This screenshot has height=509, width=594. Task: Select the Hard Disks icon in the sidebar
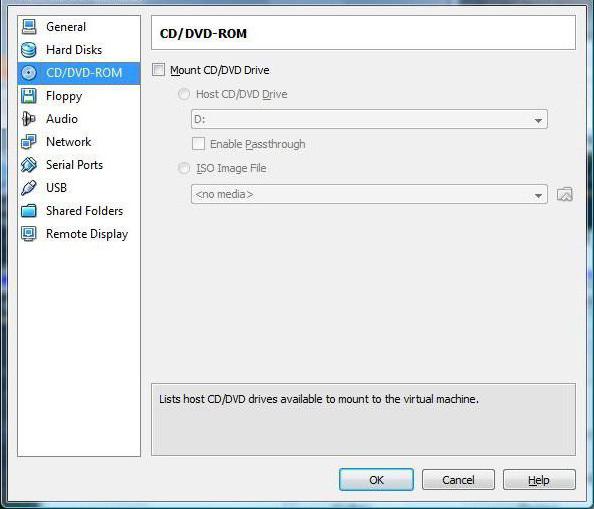(29, 50)
